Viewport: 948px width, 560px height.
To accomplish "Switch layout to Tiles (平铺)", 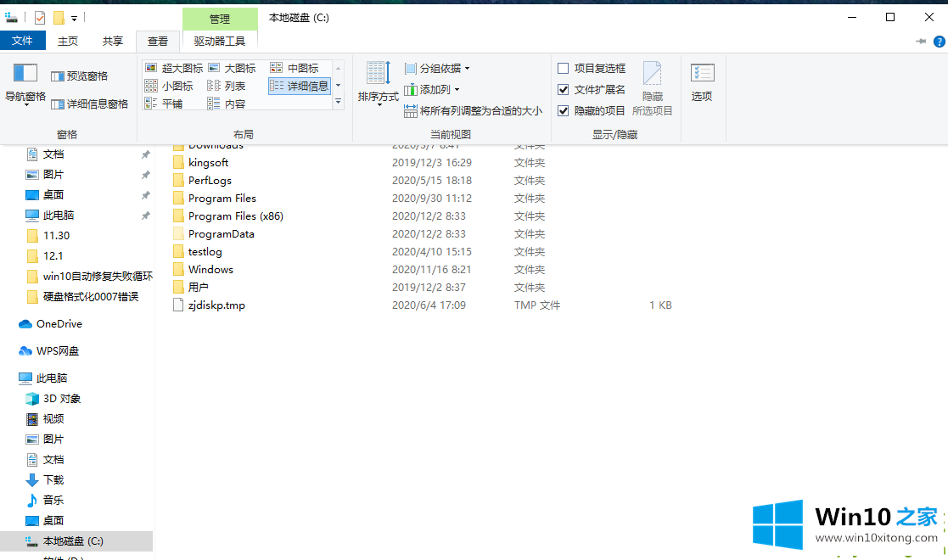I will coord(164,104).
